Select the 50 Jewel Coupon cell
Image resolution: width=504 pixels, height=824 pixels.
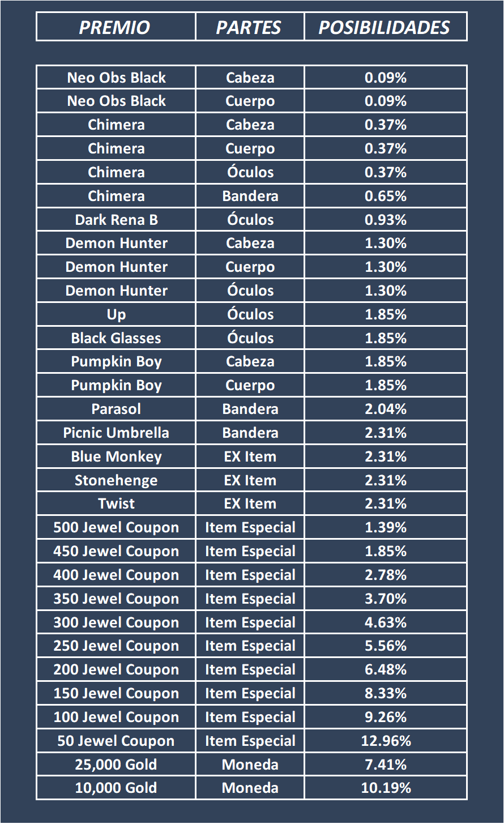(x=116, y=741)
